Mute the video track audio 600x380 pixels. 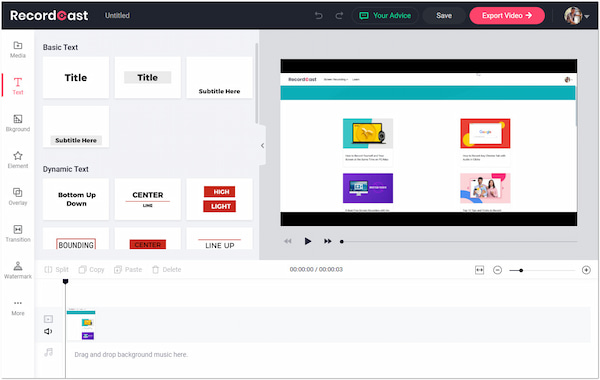(x=48, y=331)
